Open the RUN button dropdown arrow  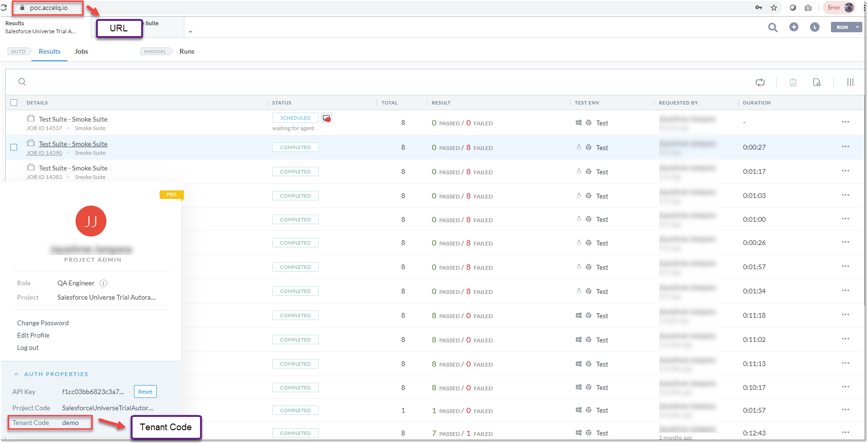[857, 27]
